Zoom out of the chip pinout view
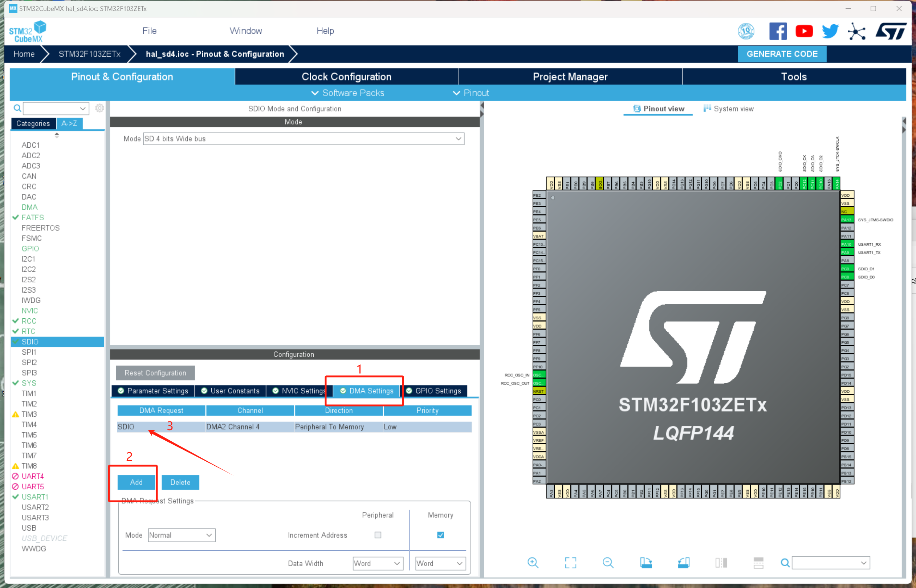The image size is (916, 588). (x=608, y=563)
